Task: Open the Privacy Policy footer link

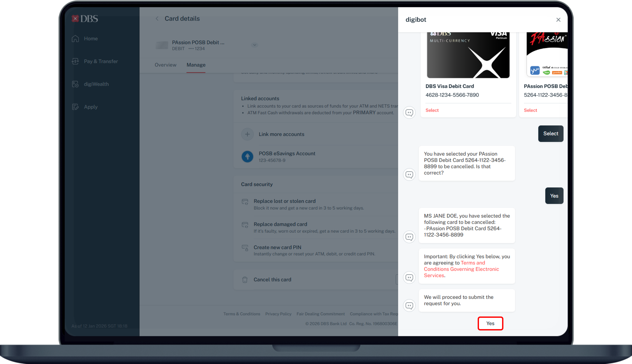Action: point(278,314)
